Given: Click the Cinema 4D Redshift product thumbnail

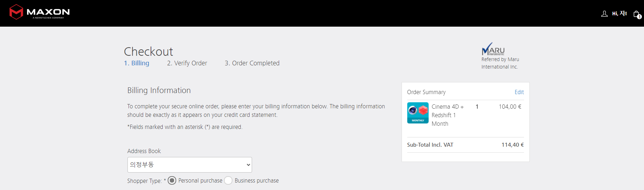Looking at the screenshot, I should (x=418, y=113).
